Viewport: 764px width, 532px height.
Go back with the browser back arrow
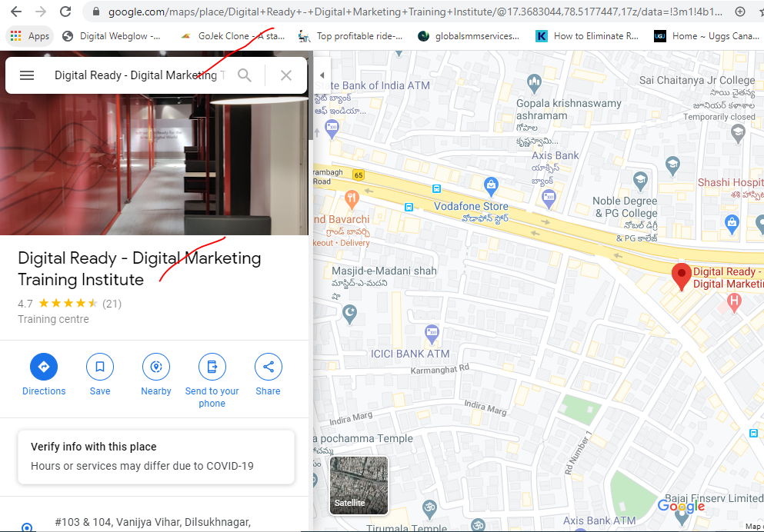pos(16,12)
